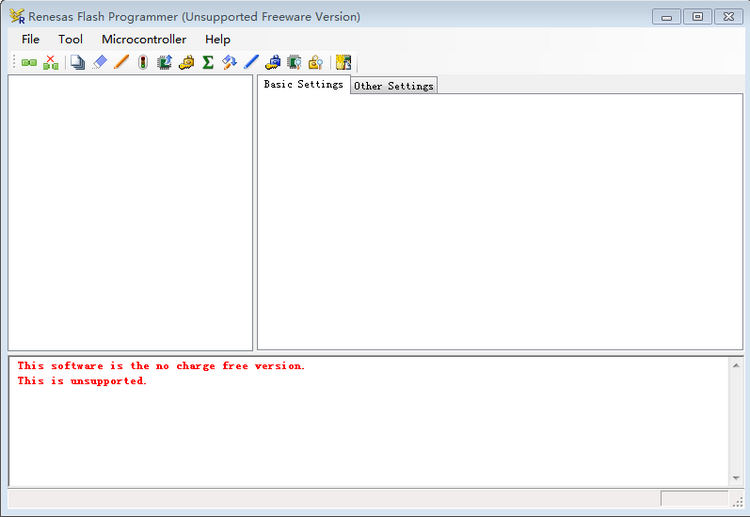Run Blank Check using the stacked pages icon

77,62
